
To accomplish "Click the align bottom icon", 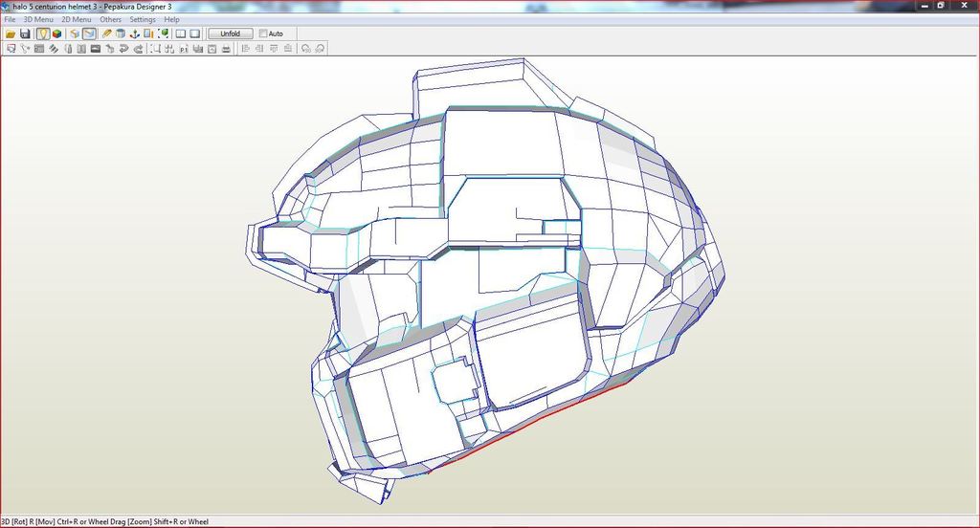I will (x=287, y=48).
